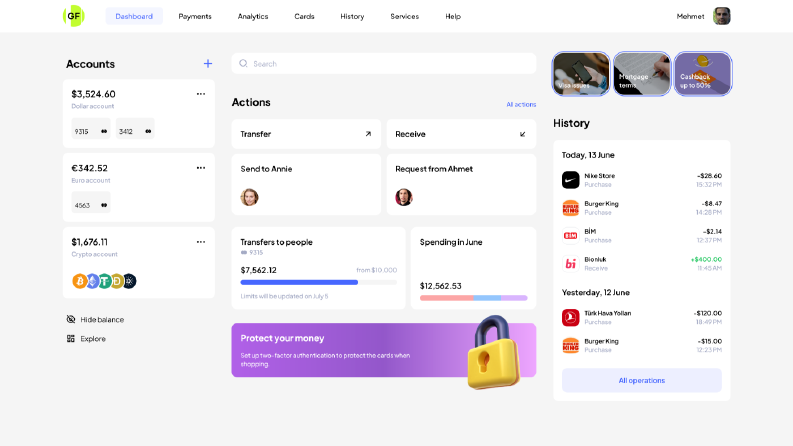Open Services tab
The height and width of the screenshot is (446, 793).
point(405,16)
